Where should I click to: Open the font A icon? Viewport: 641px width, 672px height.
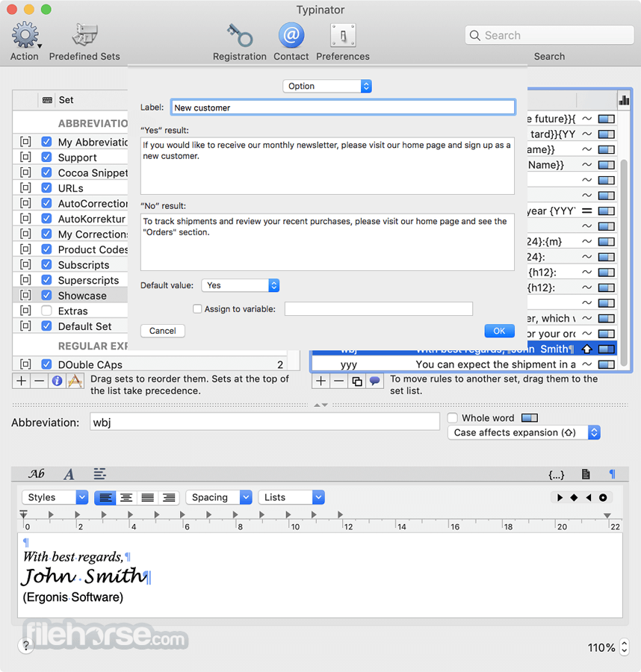click(69, 474)
